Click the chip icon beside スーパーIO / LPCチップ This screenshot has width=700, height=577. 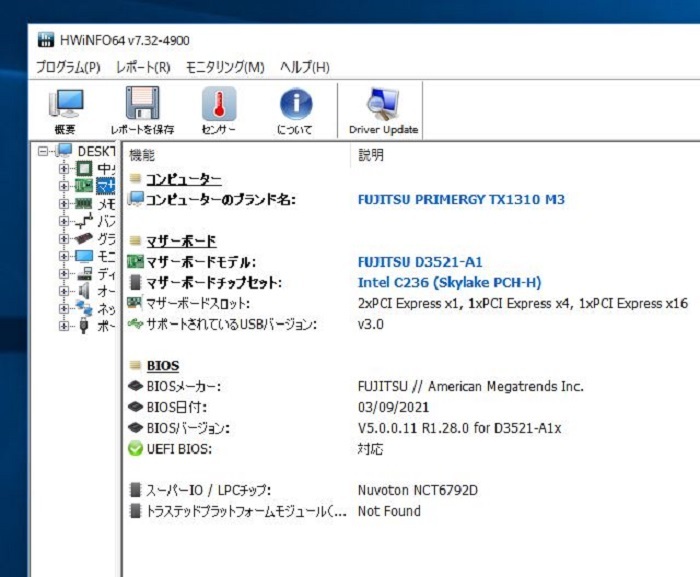(x=135, y=490)
